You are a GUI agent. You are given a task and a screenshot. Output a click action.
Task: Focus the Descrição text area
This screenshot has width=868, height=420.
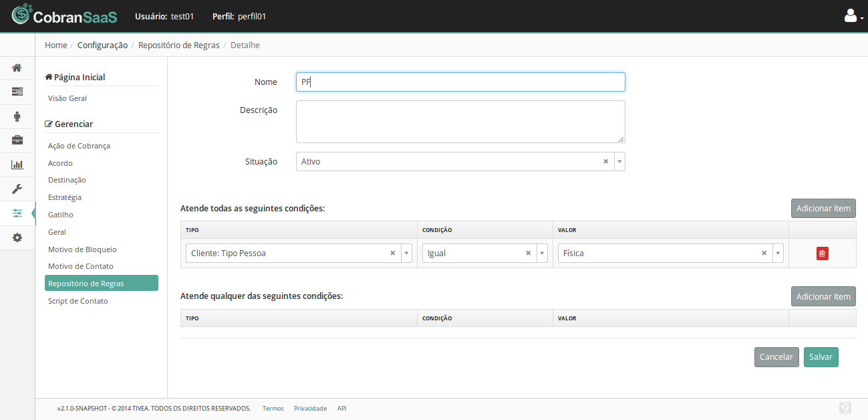click(x=460, y=122)
